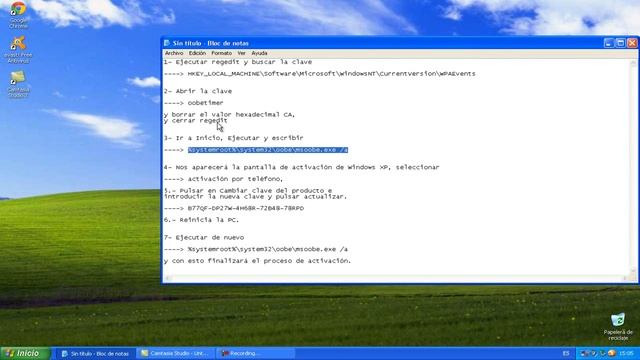Click 'y con esto finalizará el proceso' line

[x=258, y=261]
